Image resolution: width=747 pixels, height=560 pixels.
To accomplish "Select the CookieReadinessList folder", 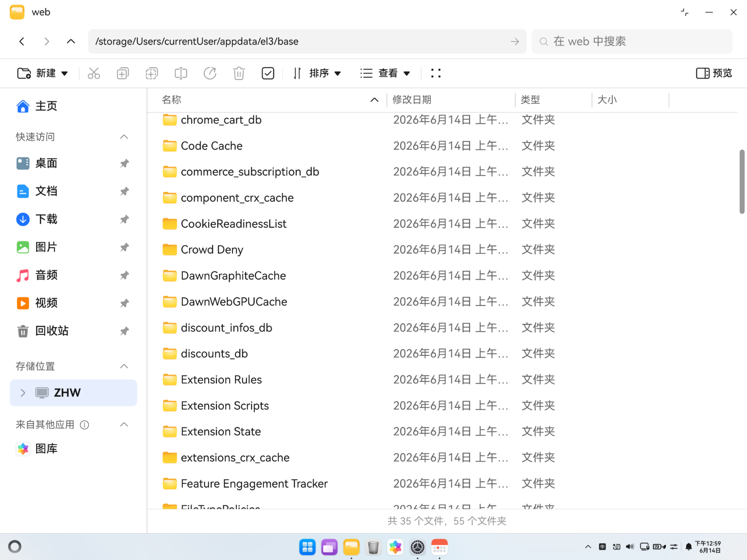I will (x=442, y=224).
